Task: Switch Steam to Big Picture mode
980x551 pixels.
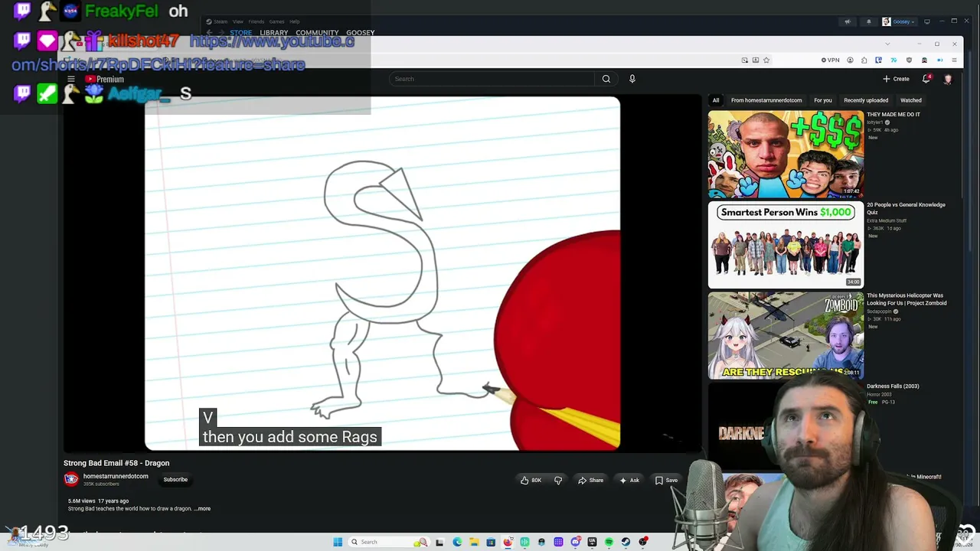Action: tap(927, 21)
